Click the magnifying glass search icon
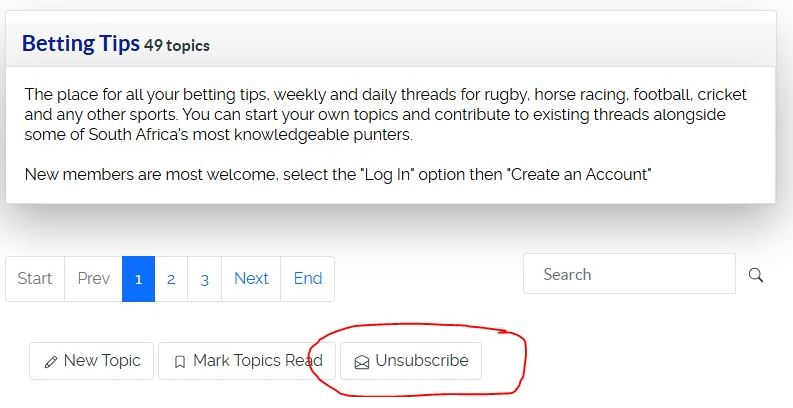Image resolution: width=793 pixels, height=408 pixels. point(756,275)
